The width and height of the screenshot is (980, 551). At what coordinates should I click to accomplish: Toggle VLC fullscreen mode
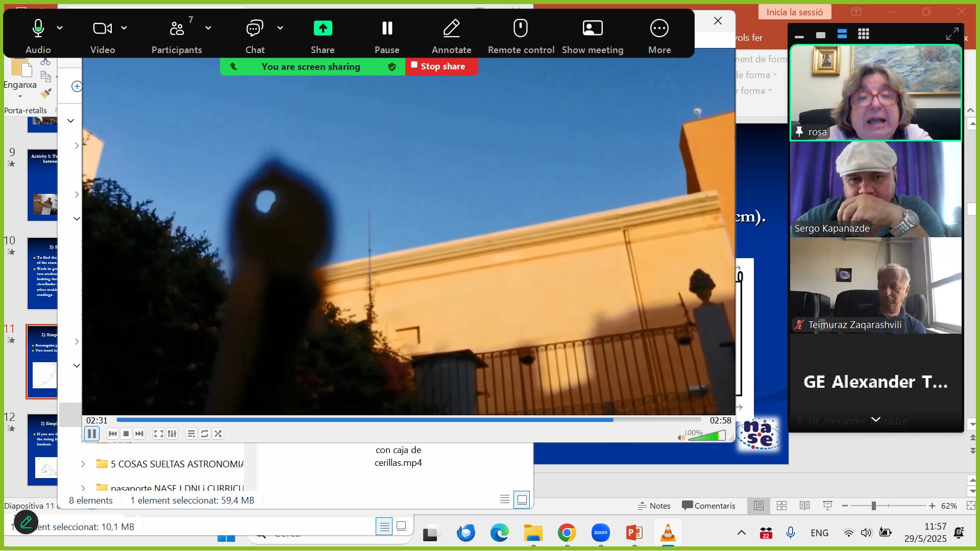tap(159, 434)
